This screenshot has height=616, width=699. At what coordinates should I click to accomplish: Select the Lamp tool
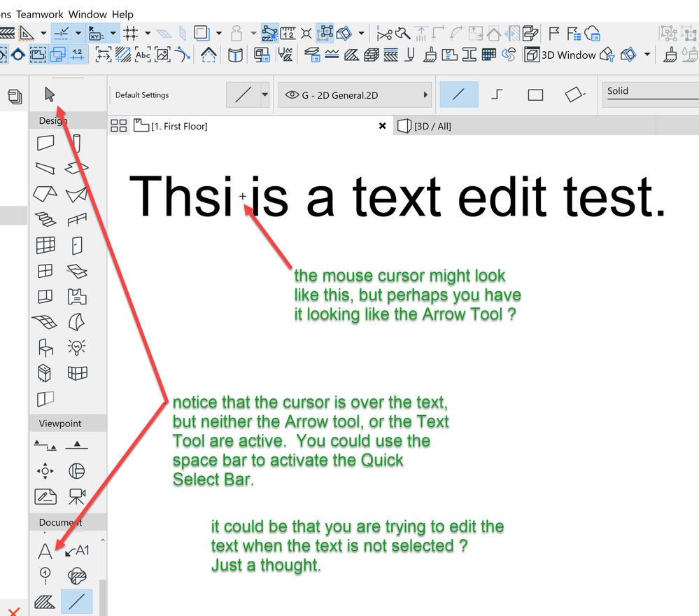pyautogui.click(x=77, y=347)
